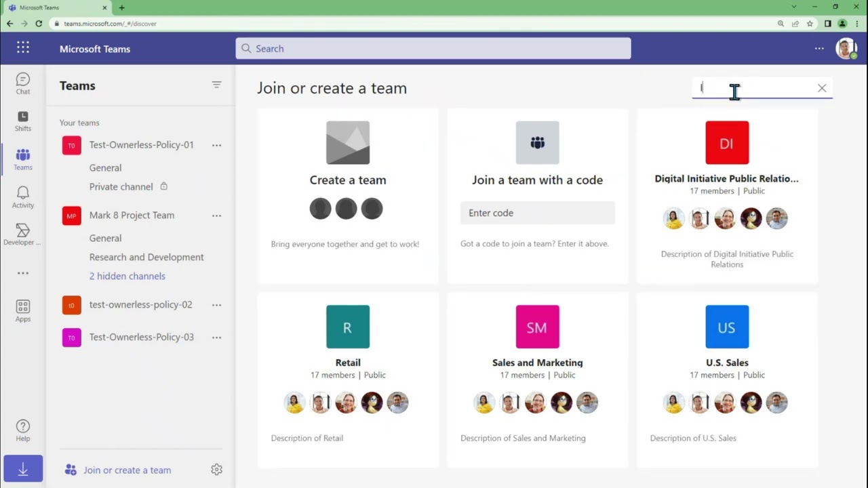Open the Private channel
Viewport: 868px width, 488px height.
(121, 186)
